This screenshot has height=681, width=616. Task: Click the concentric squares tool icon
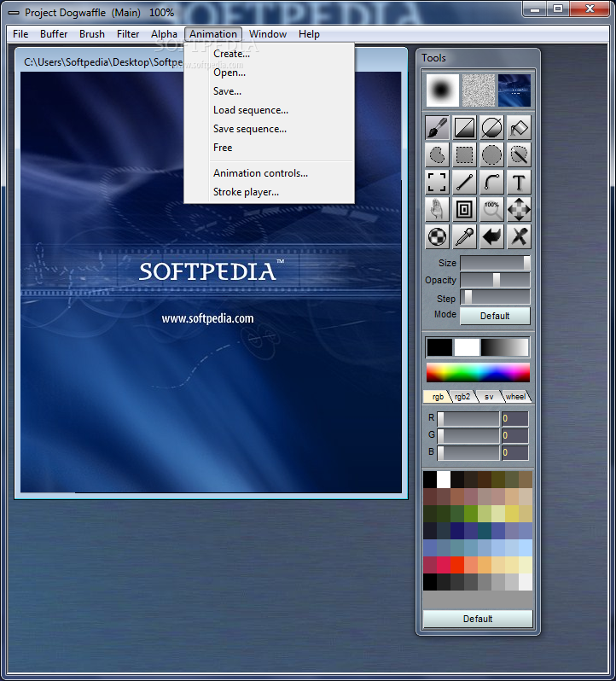(464, 210)
